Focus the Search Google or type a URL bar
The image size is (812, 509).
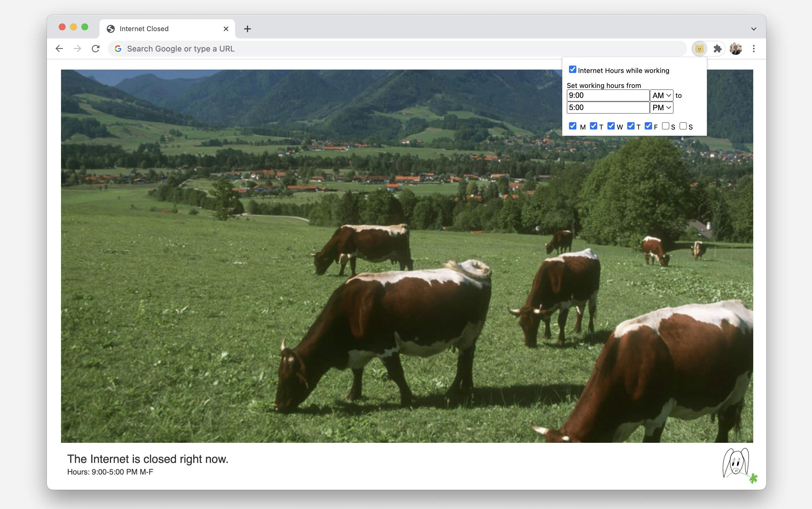(397, 49)
